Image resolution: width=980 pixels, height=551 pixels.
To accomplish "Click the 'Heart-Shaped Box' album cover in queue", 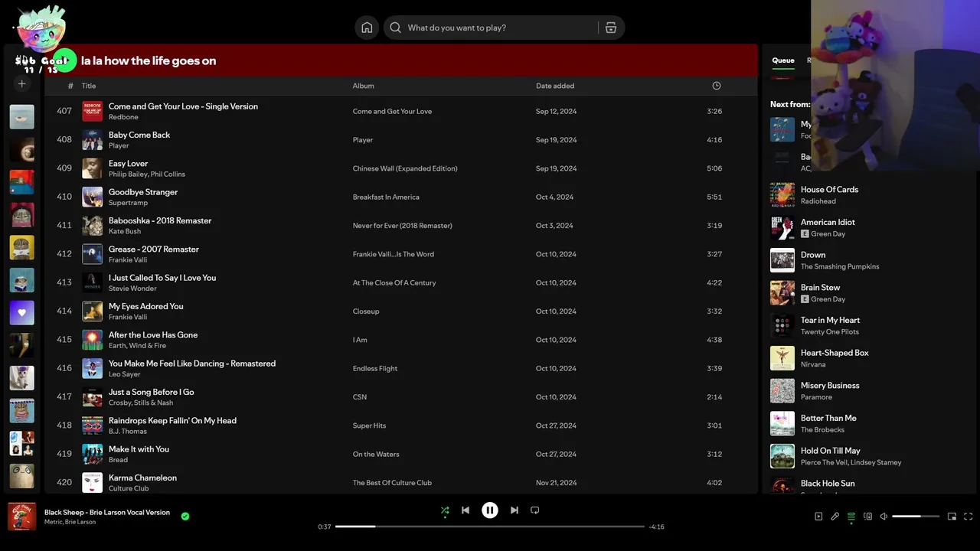I will [782, 358].
